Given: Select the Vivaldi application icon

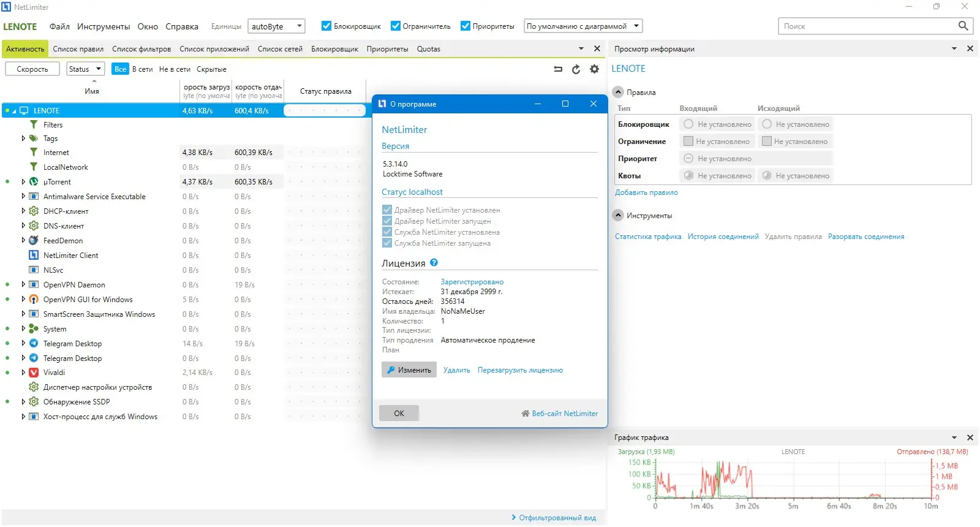Looking at the screenshot, I should click(34, 373).
